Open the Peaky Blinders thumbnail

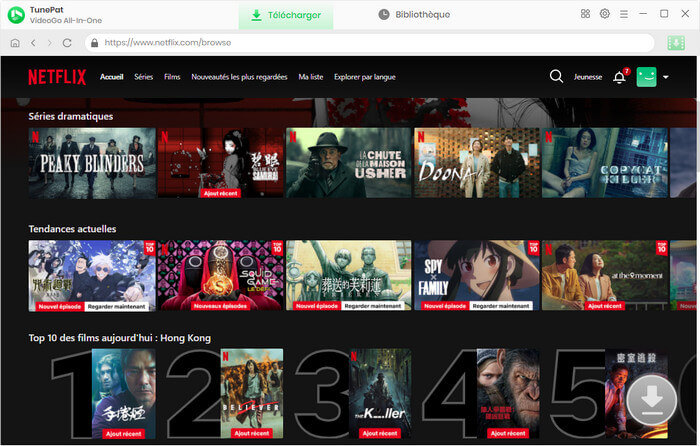[x=92, y=163]
